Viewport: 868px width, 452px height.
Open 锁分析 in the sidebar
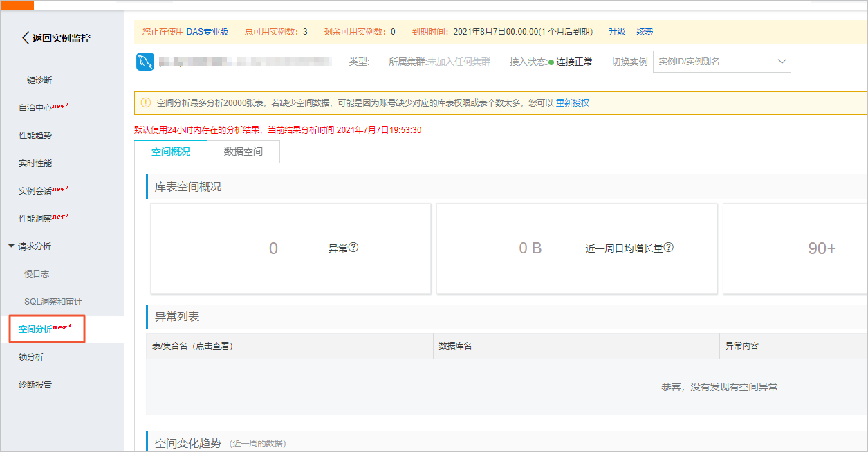point(31,357)
